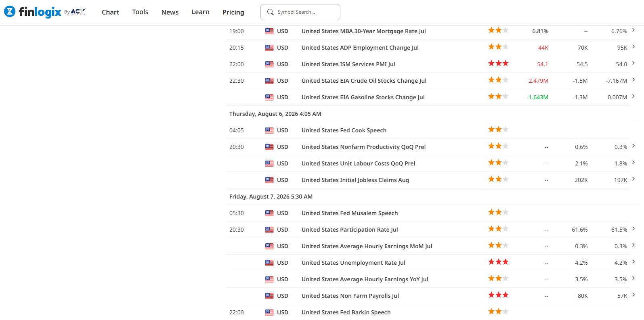Click forecast value 202K
Screen dimensions: 644x320
(x=581, y=180)
